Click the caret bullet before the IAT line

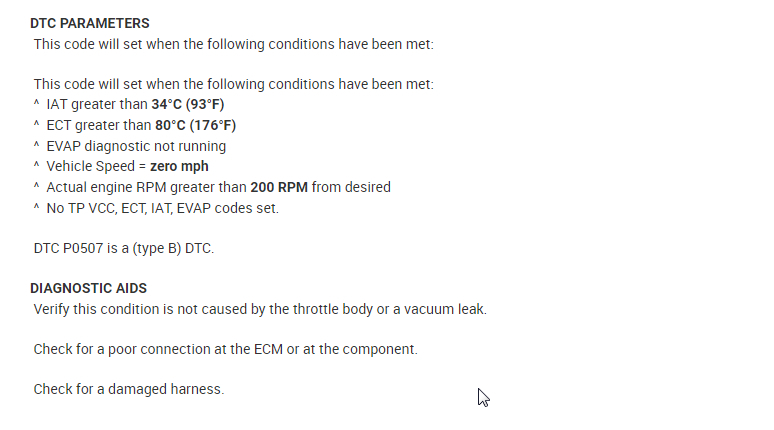tap(37, 104)
